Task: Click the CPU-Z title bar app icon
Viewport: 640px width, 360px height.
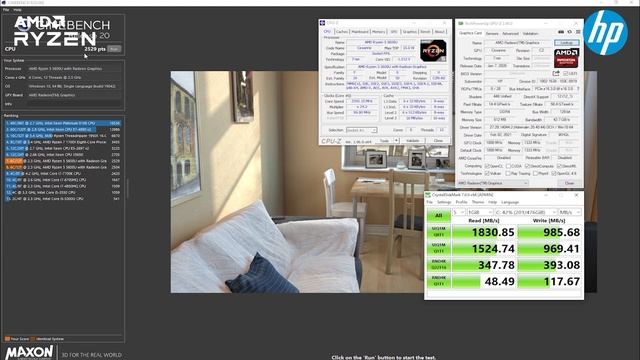Action: (x=322, y=23)
